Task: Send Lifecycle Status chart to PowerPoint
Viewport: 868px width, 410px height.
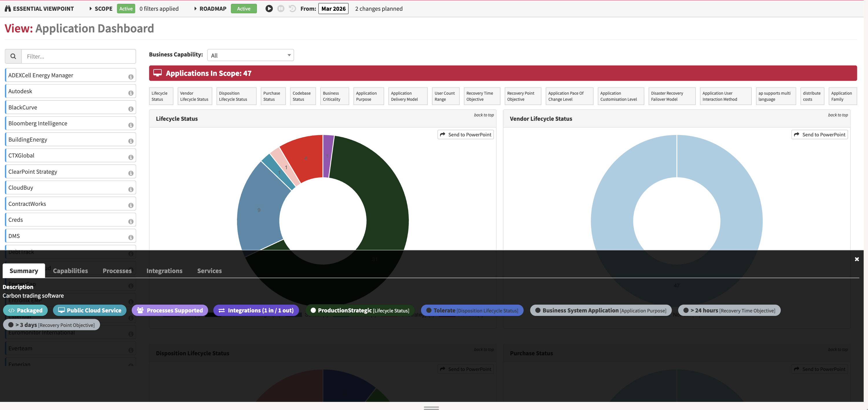Action: point(466,135)
